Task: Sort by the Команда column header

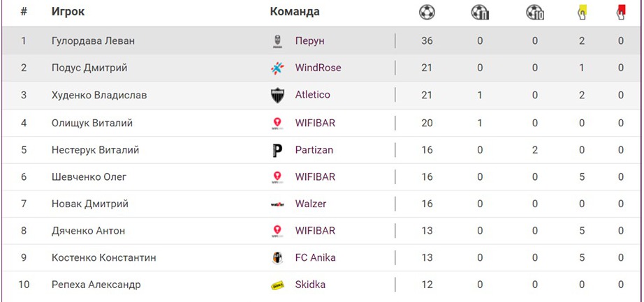Action: (295, 12)
